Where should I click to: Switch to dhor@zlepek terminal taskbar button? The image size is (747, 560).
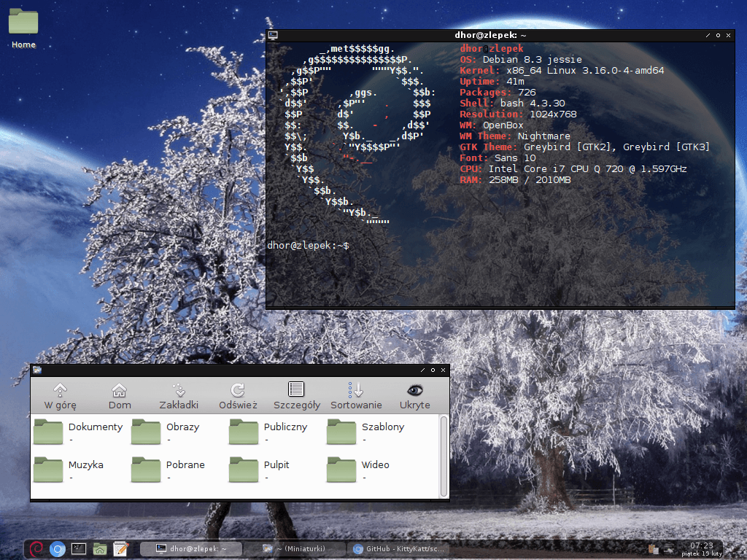(x=192, y=549)
